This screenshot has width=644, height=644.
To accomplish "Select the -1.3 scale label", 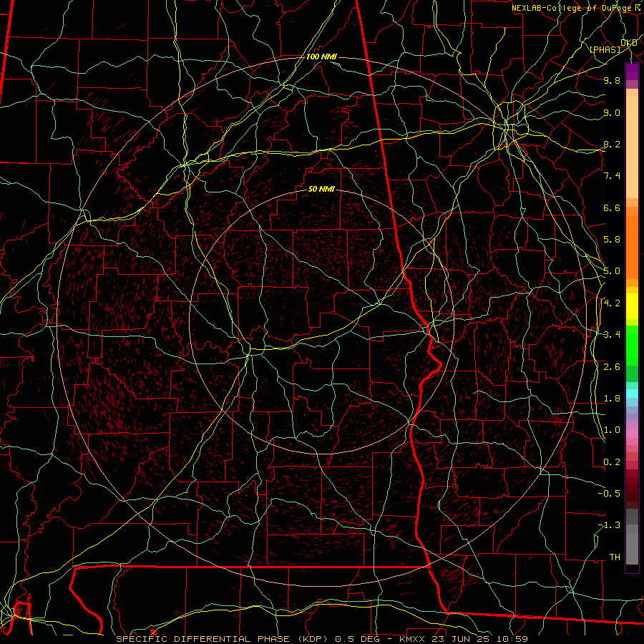I will point(609,525).
